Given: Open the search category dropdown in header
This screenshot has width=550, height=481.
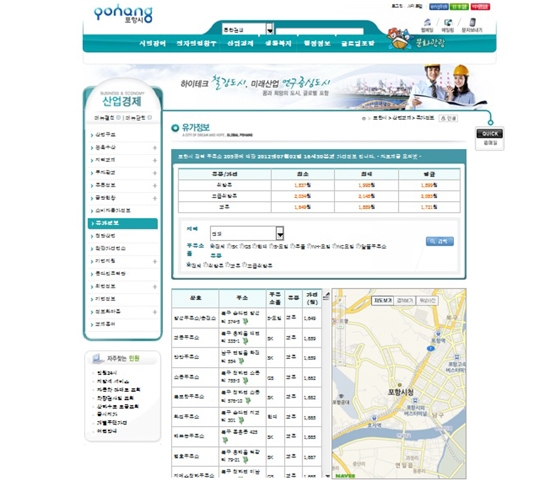Looking at the screenshot, I should point(248,29).
